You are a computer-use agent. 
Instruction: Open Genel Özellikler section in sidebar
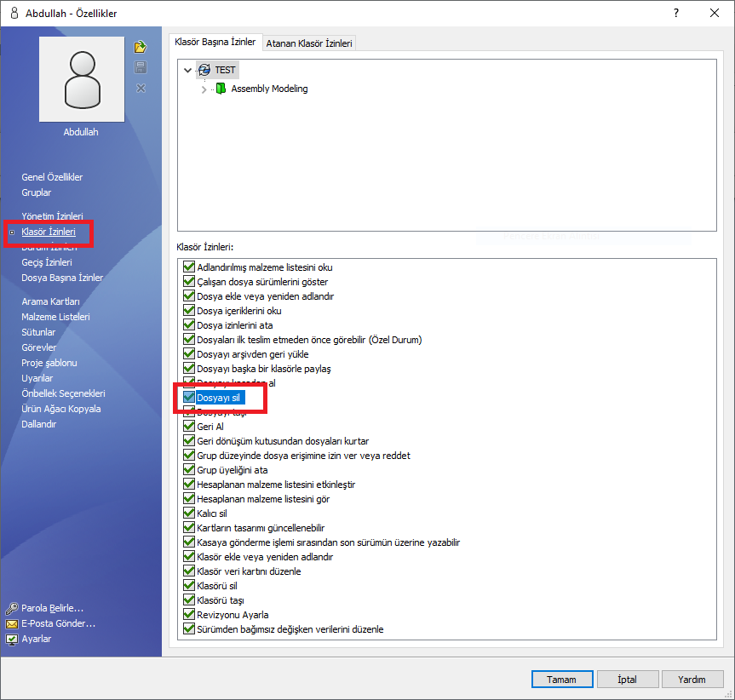52,177
